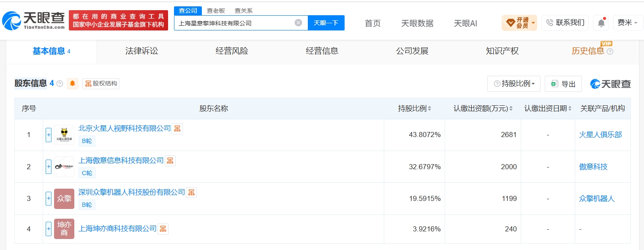Image resolution: width=644 pixels, height=250 pixels.
Task: Sort by 认缴出资额(万元) column arrows
Action: point(511,109)
